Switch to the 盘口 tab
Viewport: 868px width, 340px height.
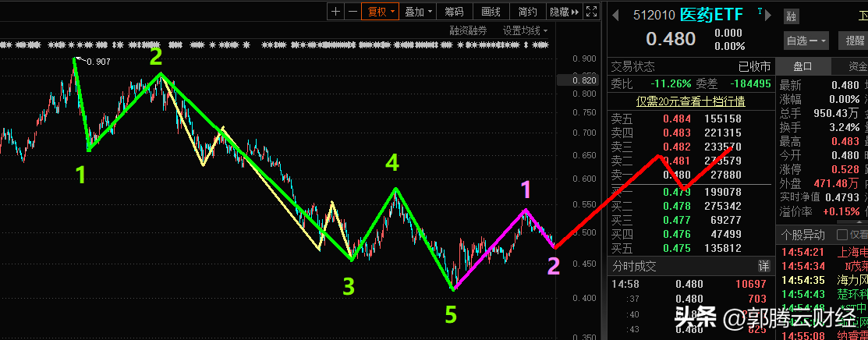coord(802,66)
